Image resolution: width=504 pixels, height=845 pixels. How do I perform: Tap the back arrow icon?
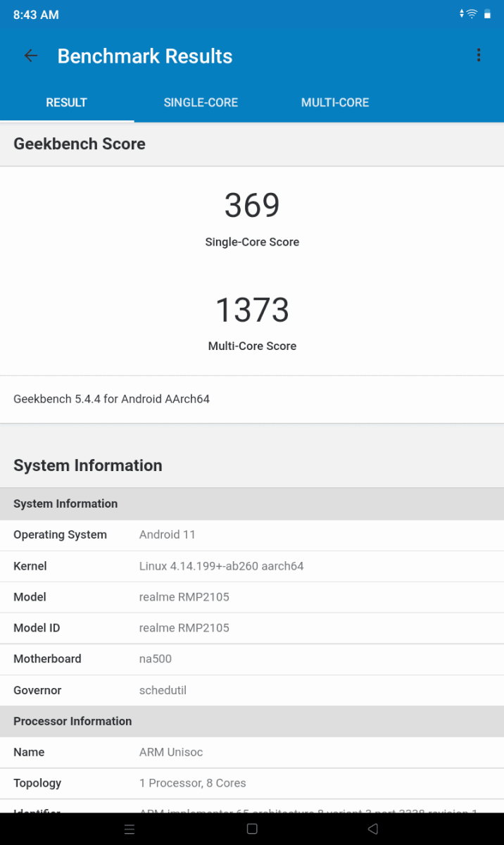click(31, 56)
